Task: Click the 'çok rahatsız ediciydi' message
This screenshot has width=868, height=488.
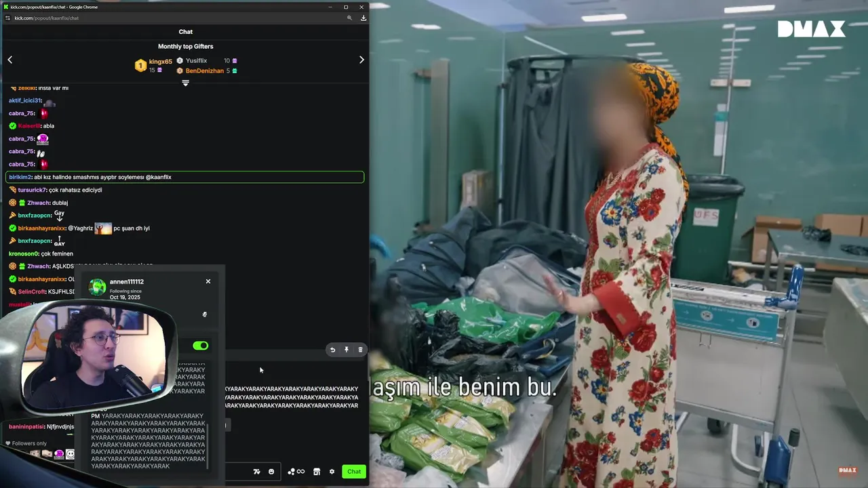Action: (x=75, y=190)
